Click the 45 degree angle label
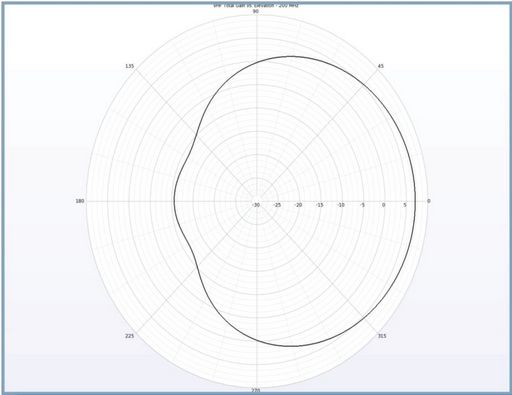512x395 pixels. (381, 66)
